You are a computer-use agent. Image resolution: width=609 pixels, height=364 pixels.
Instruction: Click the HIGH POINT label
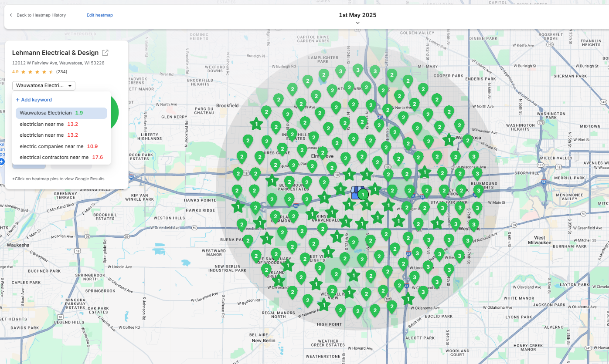click(x=330, y=324)
